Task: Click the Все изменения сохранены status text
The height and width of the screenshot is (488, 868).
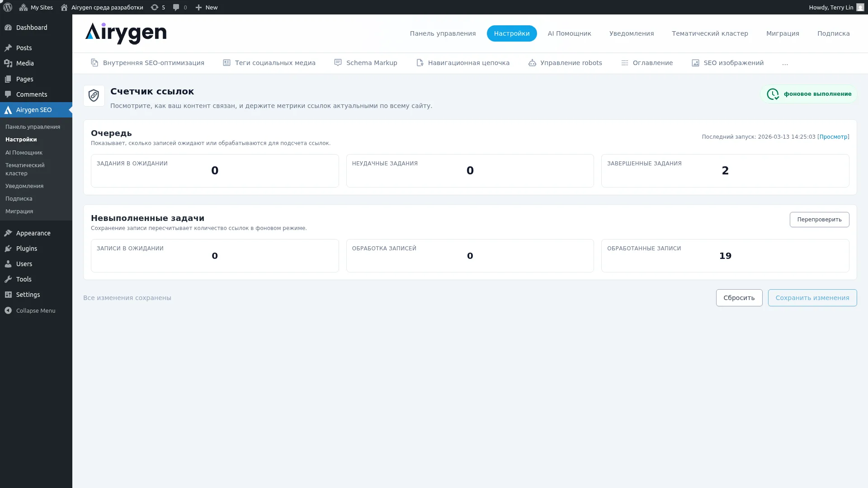Action: pyautogui.click(x=127, y=298)
